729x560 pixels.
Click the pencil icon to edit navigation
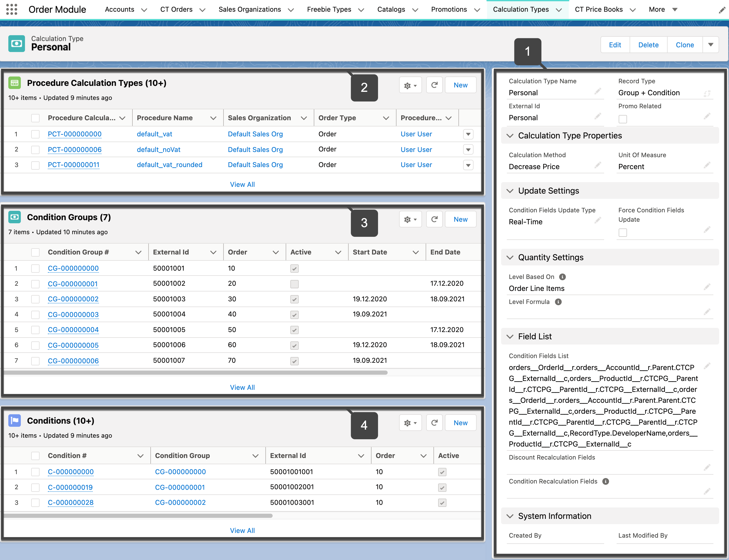coord(722,10)
